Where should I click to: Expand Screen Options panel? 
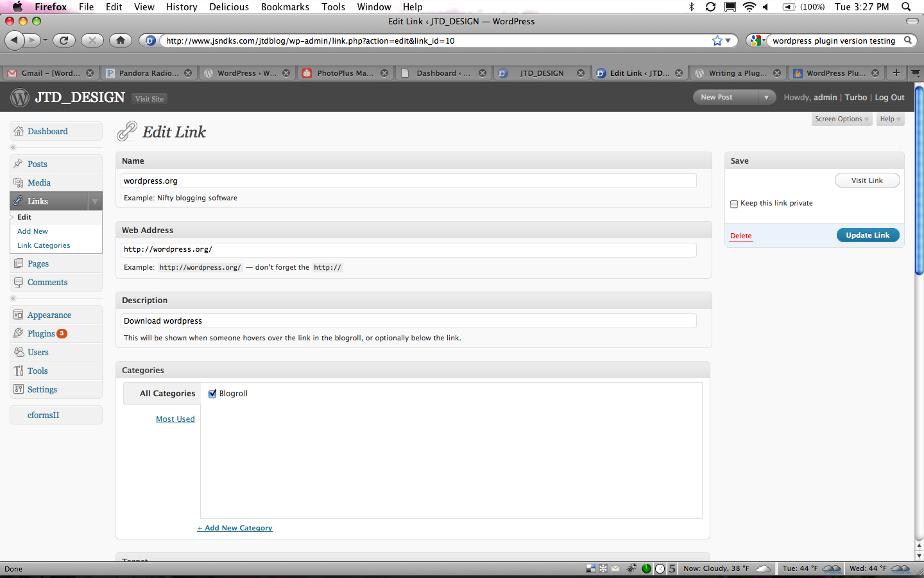841,119
